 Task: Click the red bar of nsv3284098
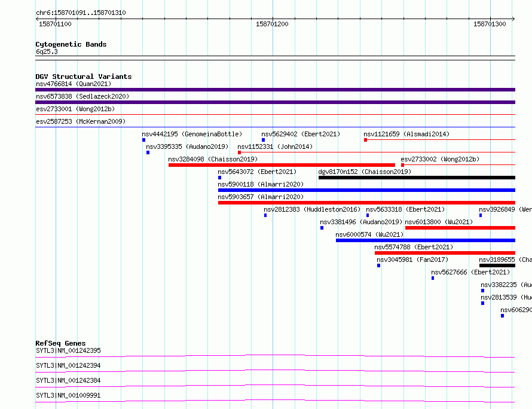point(282,165)
